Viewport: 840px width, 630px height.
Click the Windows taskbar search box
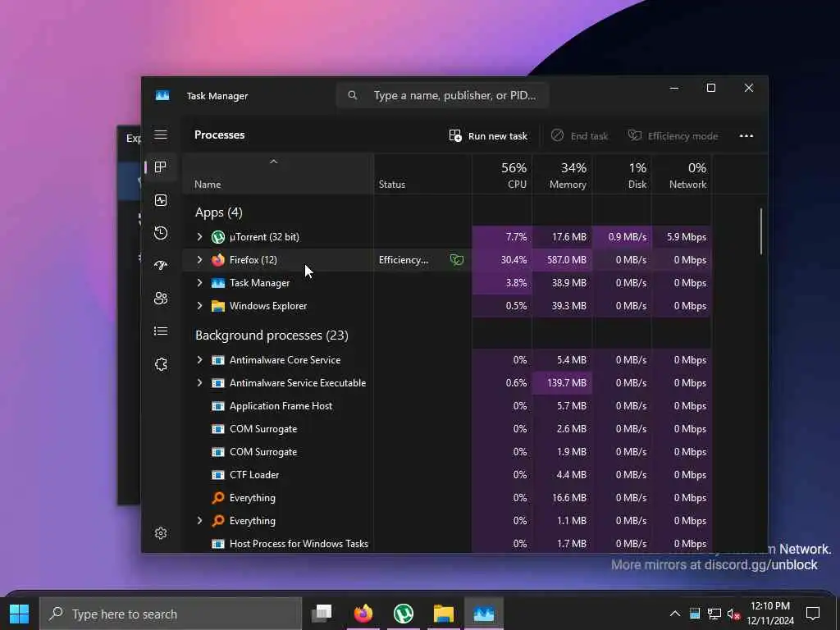171,614
